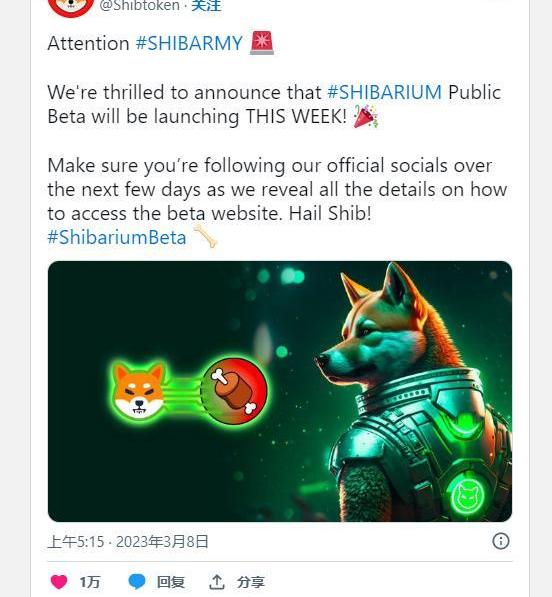Click the 分享 share label
The width and height of the screenshot is (552, 597).
point(250,582)
